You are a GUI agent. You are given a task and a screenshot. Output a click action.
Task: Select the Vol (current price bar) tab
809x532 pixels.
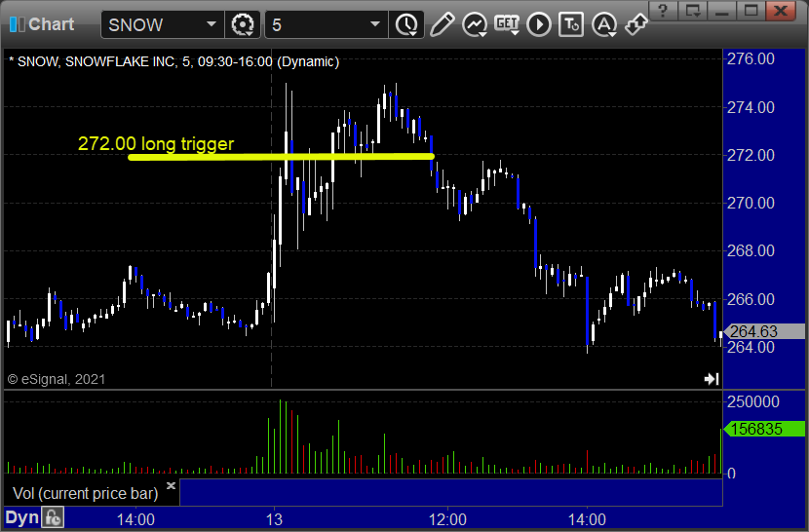point(85,493)
